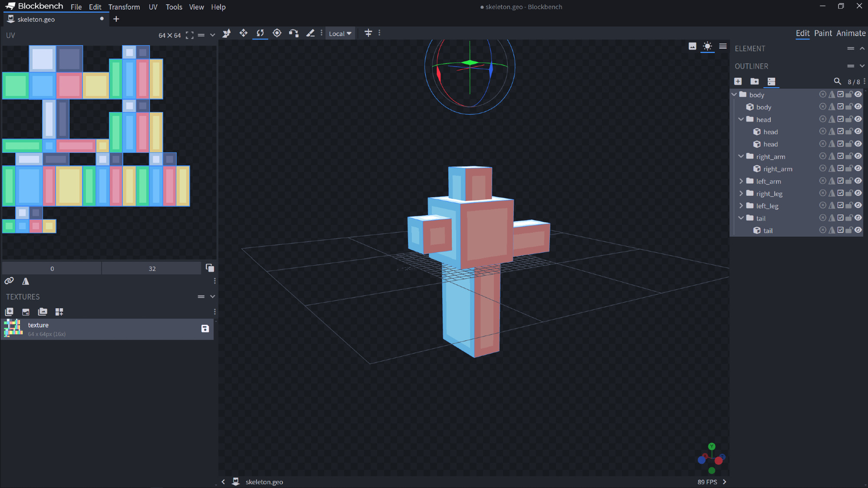Toggle viewport shading sun icon
868x488 pixels.
[707, 46]
